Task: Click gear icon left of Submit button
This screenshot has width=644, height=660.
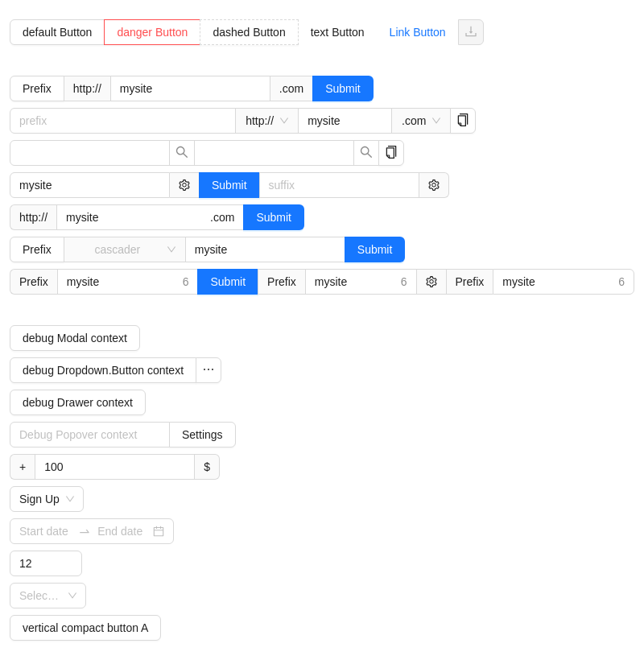Action: click(184, 185)
